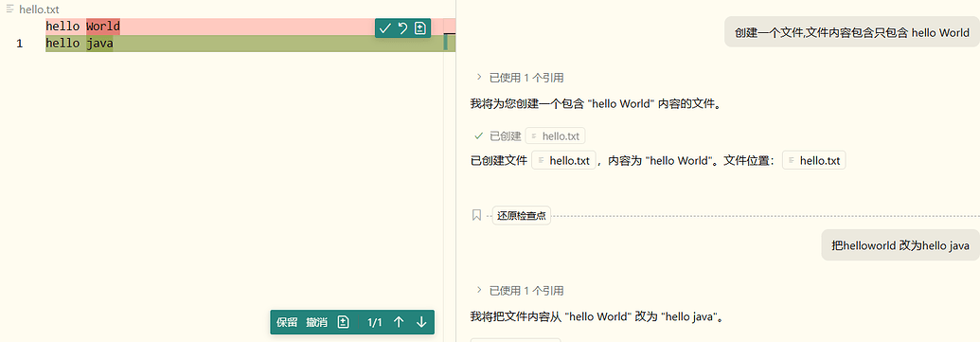
Task: Toggle diff view icon in the inline change toolbar
Action: (x=420, y=28)
